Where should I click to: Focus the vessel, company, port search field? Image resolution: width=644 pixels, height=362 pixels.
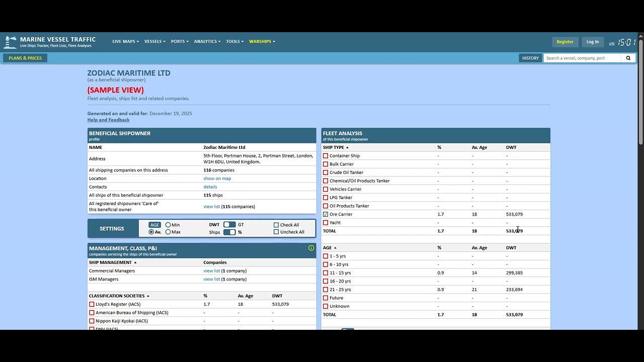582,58
